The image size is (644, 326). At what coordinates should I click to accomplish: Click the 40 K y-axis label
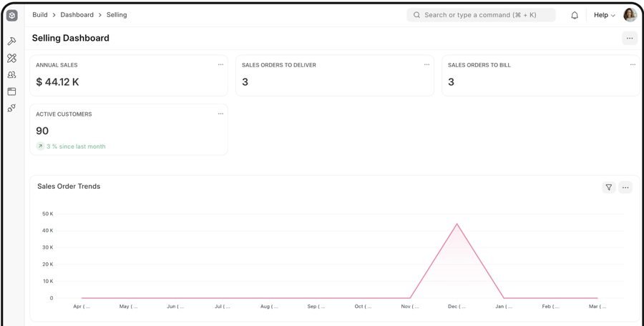(x=48, y=231)
